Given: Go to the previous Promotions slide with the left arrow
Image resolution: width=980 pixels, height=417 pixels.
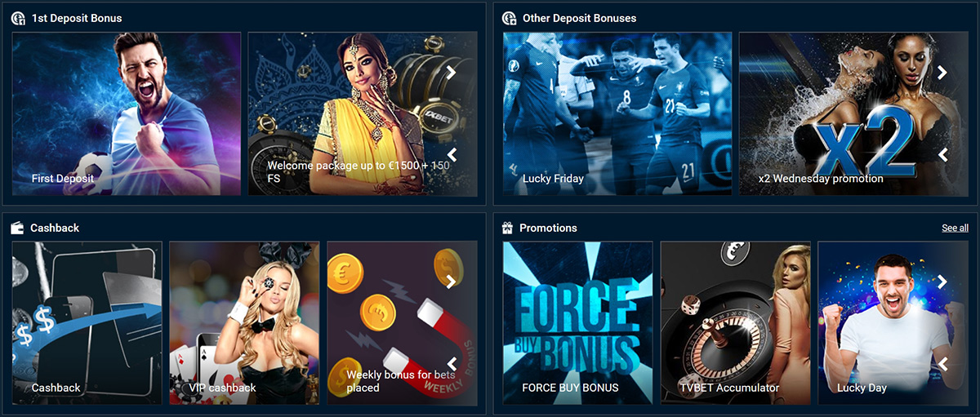Looking at the screenshot, I should pyautogui.click(x=942, y=364).
